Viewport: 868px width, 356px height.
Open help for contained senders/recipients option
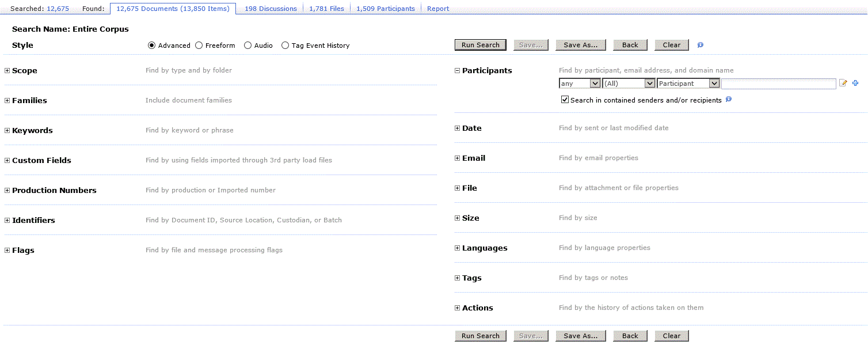click(729, 100)
